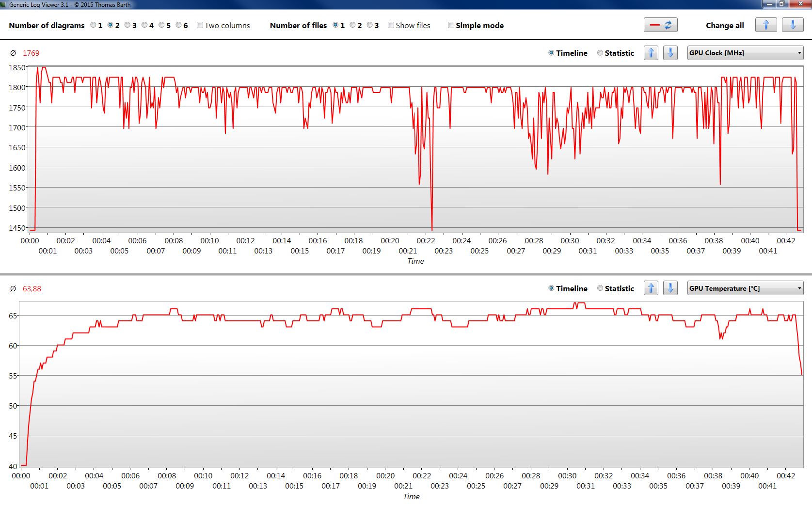Click the Number of files label
This screenshot has width=812, height=505.
298,25
